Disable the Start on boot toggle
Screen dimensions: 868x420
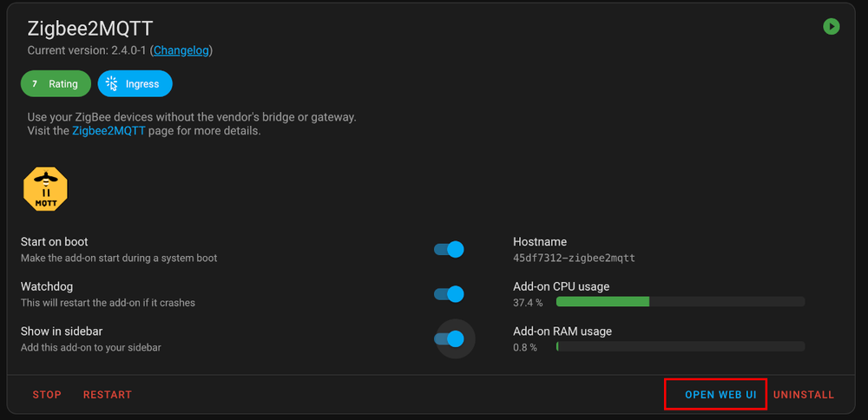coord(450,250)
